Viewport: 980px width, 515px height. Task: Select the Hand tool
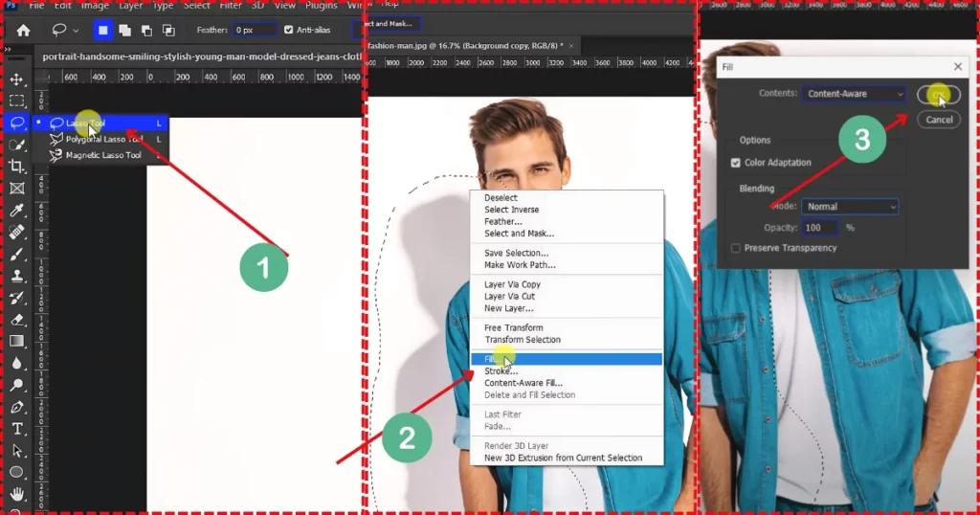(x=17, y=494)
